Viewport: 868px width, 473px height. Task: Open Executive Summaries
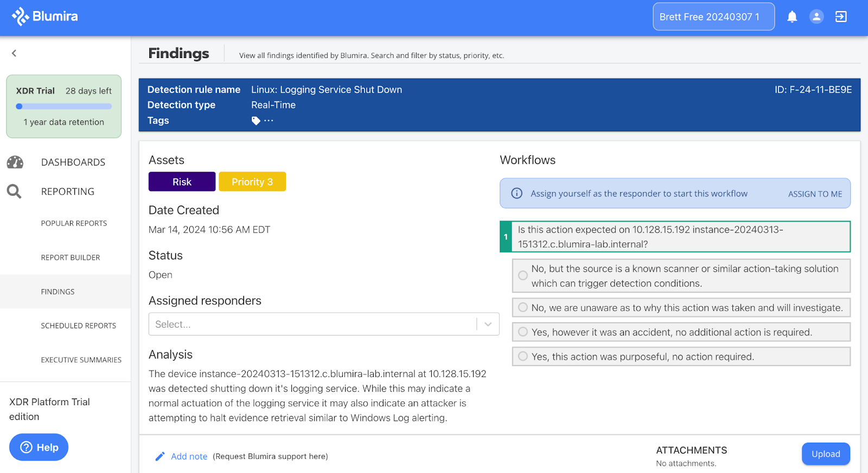click(81, 360)
